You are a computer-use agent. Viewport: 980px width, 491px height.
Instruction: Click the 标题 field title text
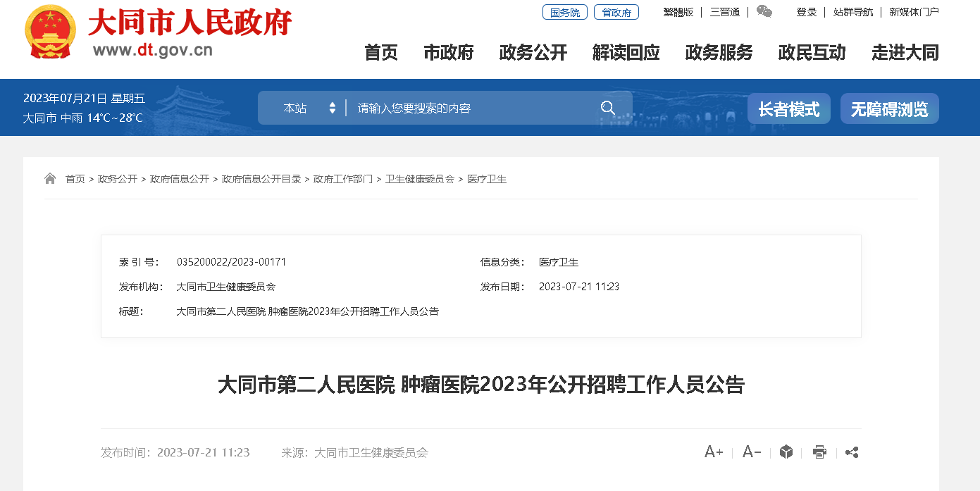coord(307,311)
